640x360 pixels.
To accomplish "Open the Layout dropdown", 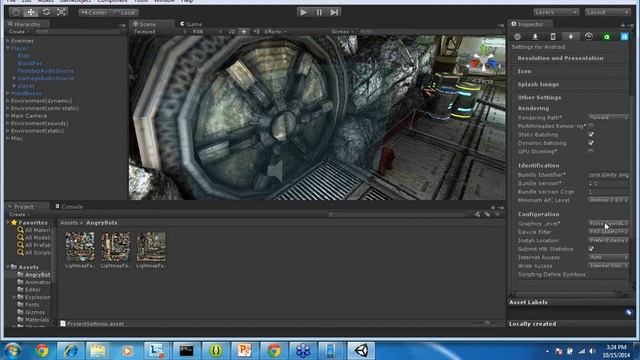I will point(608,12).
